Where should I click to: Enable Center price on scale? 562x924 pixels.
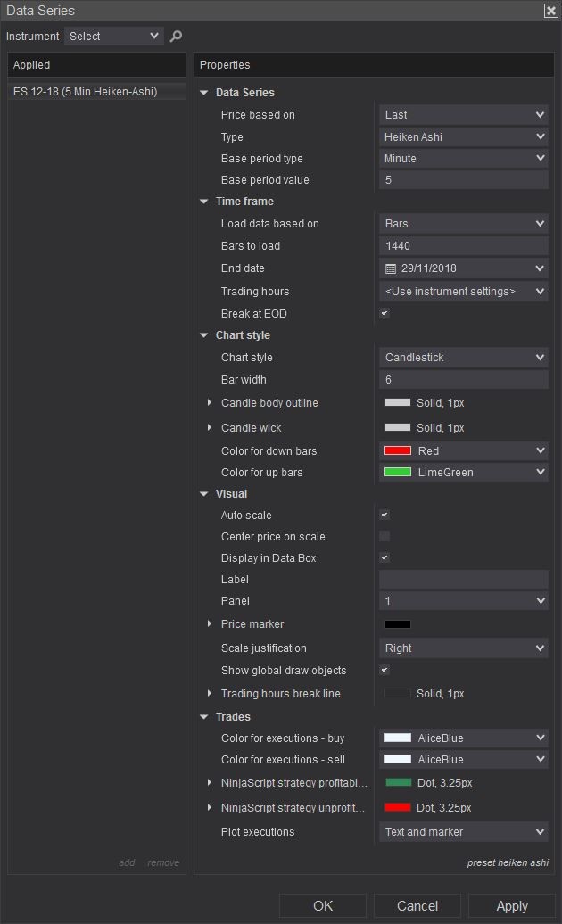point(384,537)
